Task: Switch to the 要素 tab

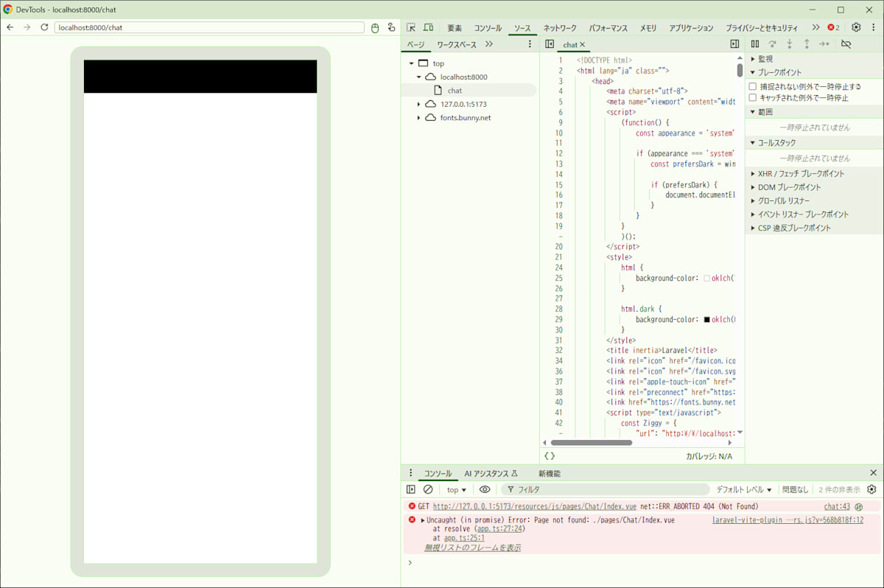Action: 455,28
